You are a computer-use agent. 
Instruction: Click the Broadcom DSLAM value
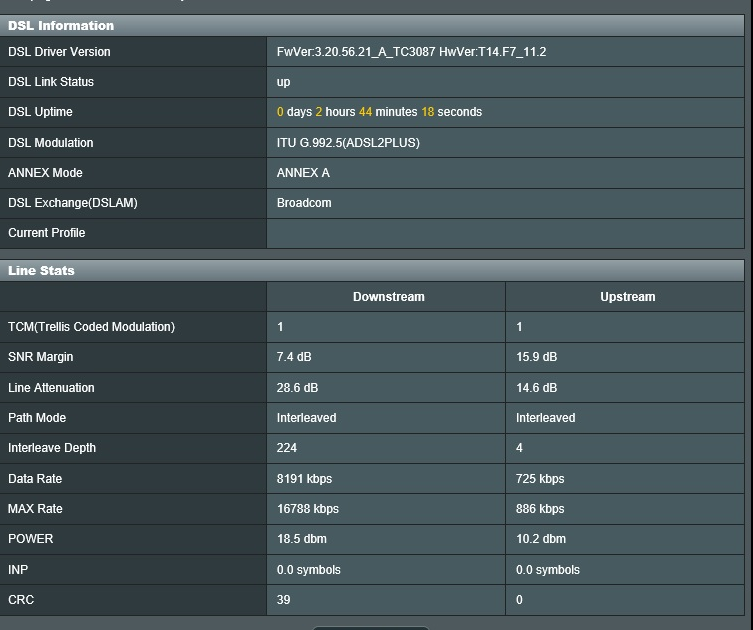click(x=304, y=203)
